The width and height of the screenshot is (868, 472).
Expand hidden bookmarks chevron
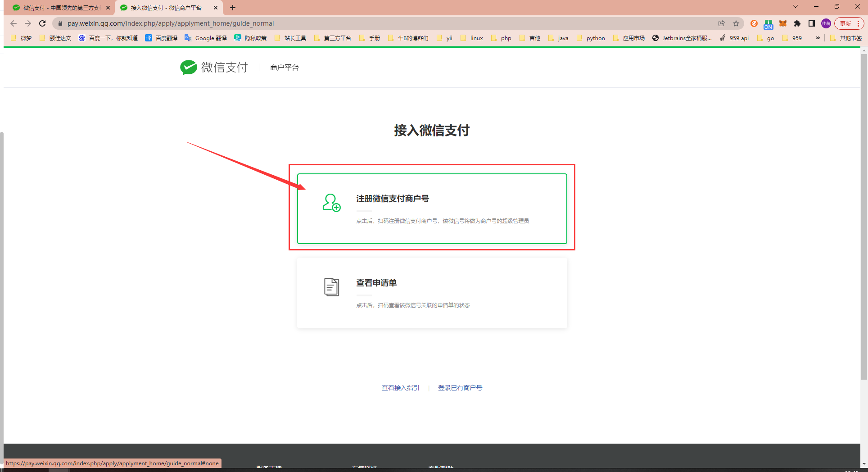818,38
